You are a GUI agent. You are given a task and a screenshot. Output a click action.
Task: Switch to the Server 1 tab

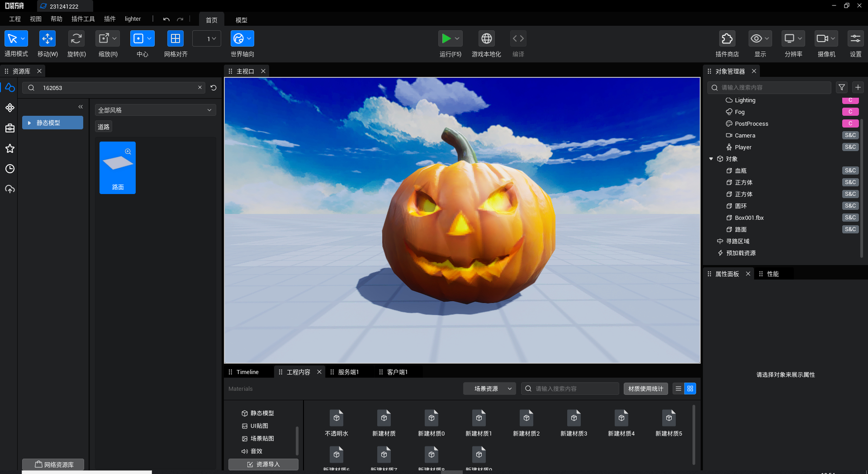pyautogui.click(x=348, y=372)
